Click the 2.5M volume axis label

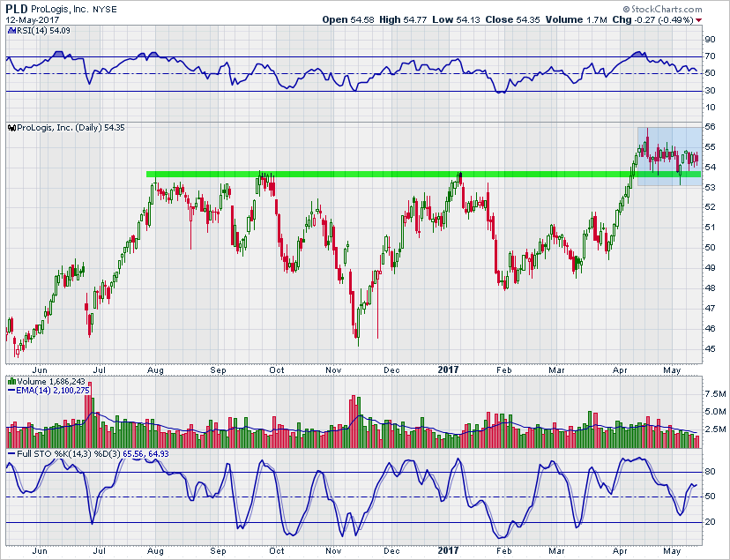(715, 429)
